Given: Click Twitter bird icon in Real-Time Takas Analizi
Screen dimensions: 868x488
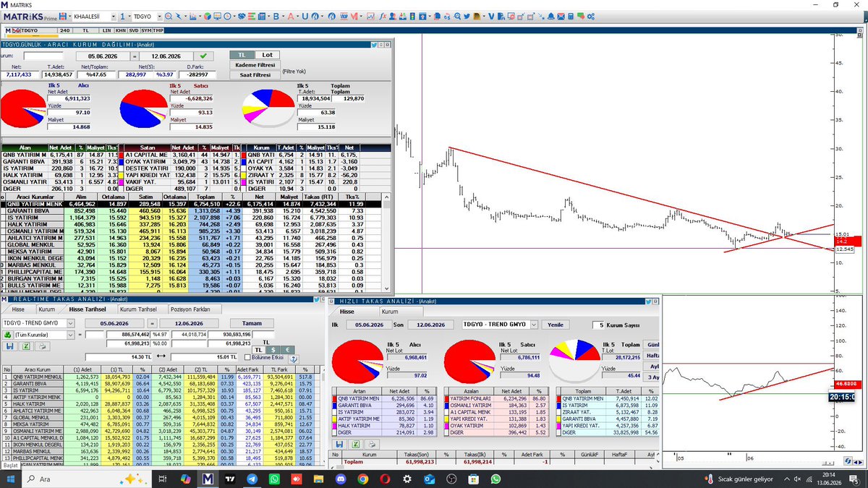Looking at the screenshot, I should point(316,299).
